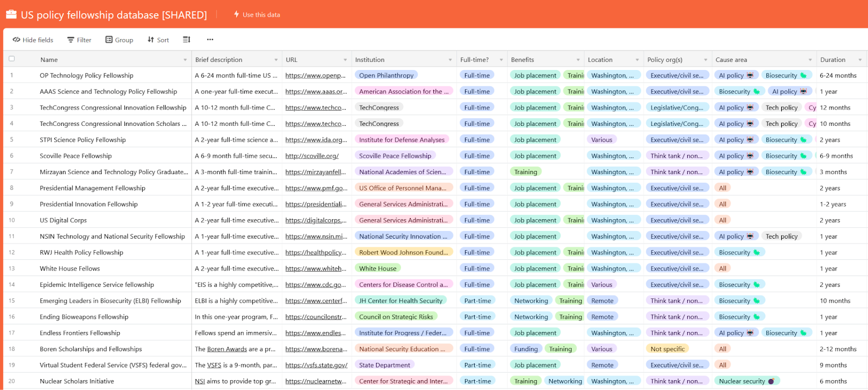Click the Sort arrows icon
Image resolution: width=868 pixels, height=390 pixels.
(x=151, y=40)
